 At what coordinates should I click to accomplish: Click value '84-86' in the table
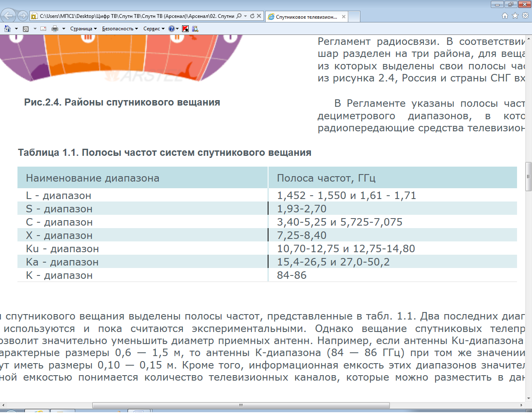(x=292, y=275)
